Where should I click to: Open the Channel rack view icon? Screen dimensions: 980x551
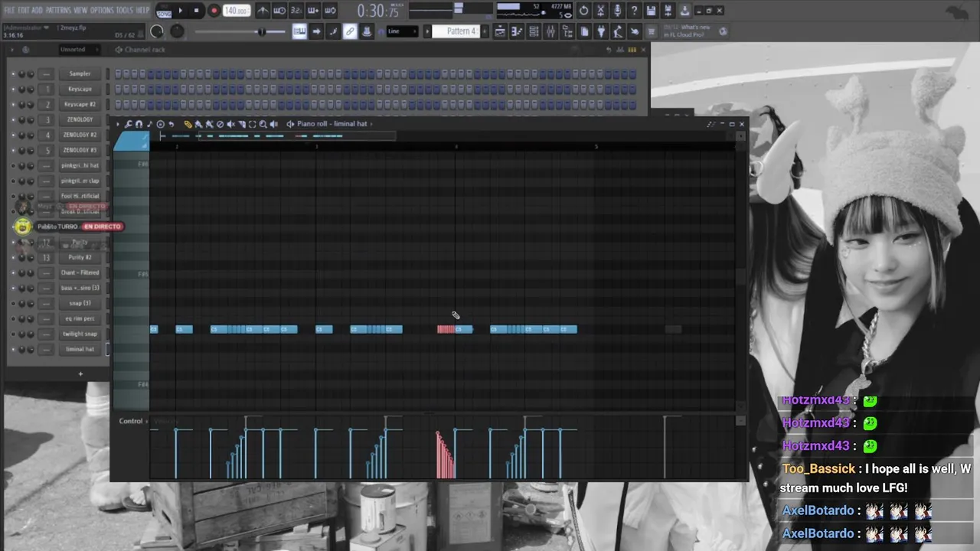coord(534,31)
